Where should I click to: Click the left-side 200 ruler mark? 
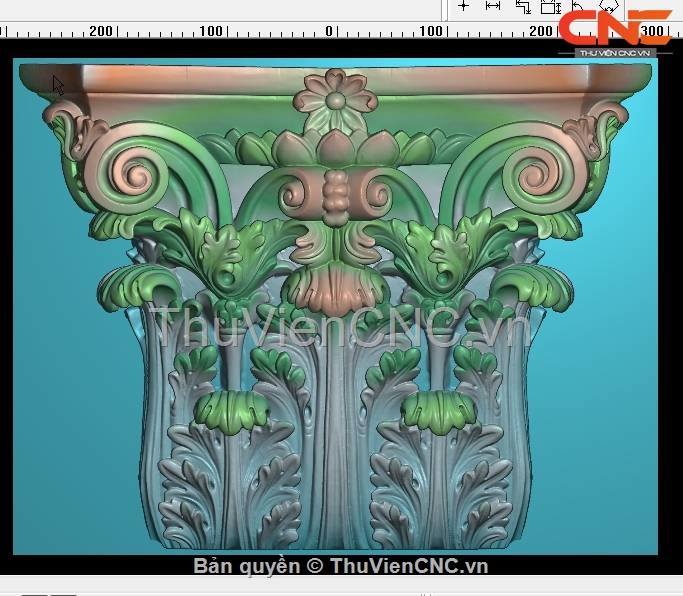100,31
